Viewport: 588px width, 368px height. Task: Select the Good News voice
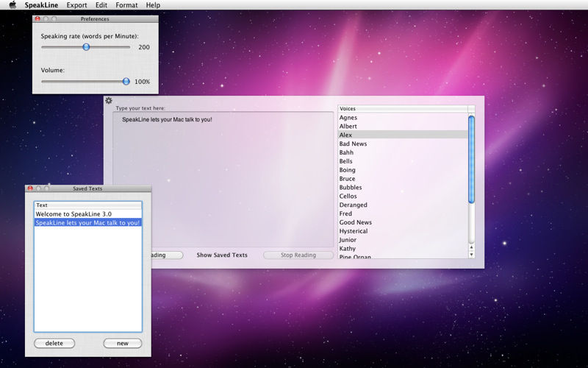click(x=403, y=222)
